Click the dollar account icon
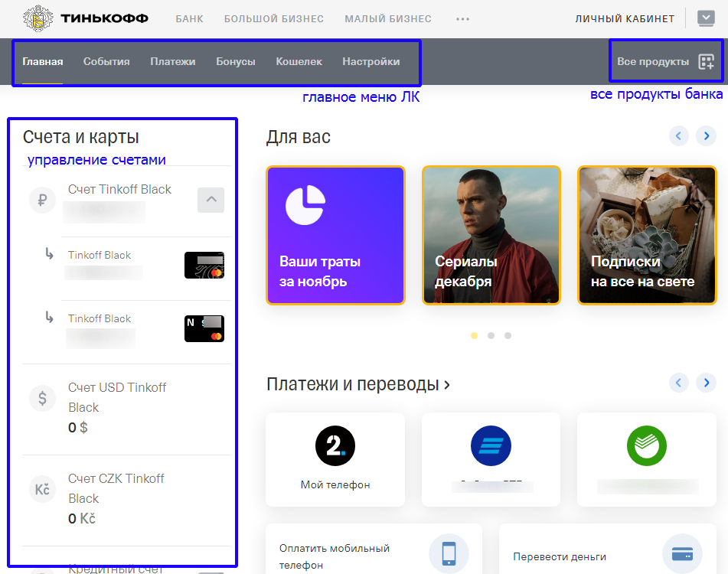The image size is (728, 574). 42,398
